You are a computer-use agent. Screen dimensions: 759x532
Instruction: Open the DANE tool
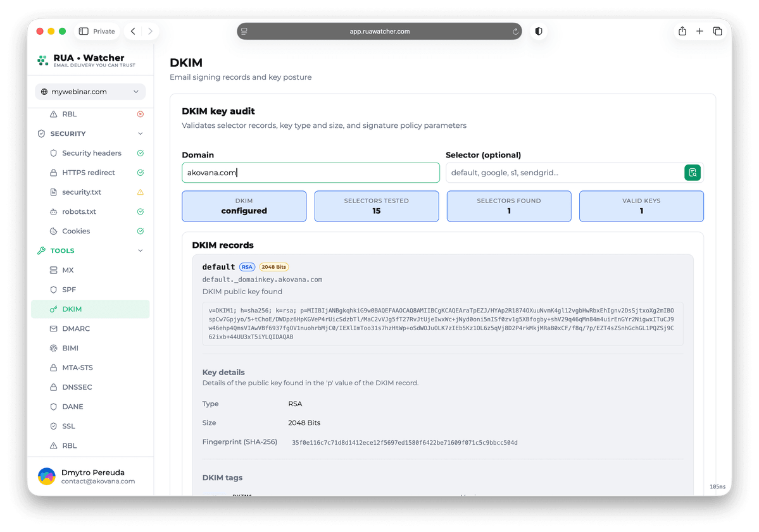90,406
